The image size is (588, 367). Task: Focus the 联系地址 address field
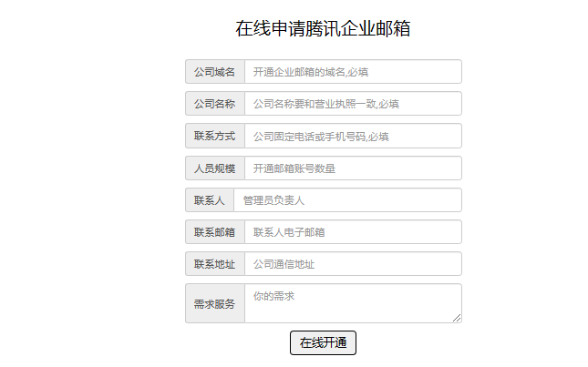click(352, 264)
